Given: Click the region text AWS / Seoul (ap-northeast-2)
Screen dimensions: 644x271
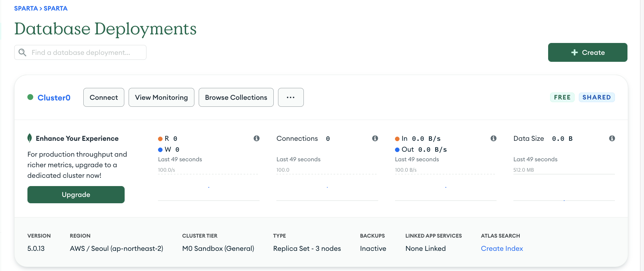Looking at the screenshot, I should click(116, 249).
